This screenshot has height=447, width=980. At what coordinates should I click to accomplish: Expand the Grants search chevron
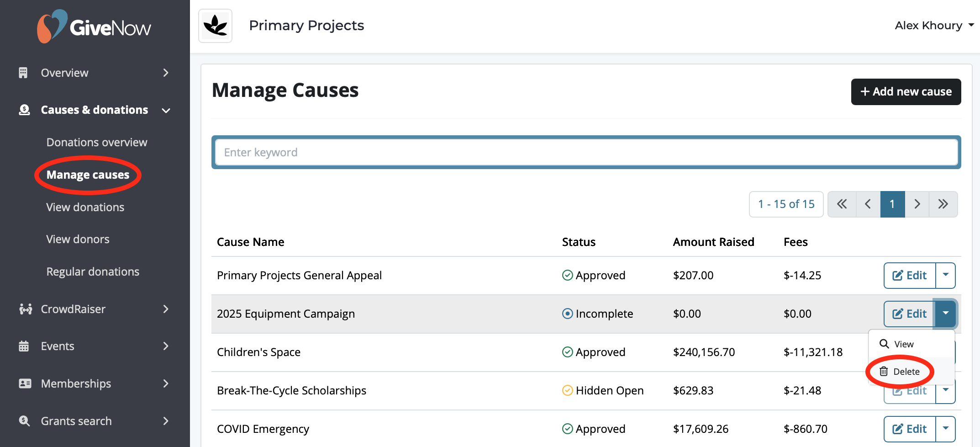pos(166,421)
